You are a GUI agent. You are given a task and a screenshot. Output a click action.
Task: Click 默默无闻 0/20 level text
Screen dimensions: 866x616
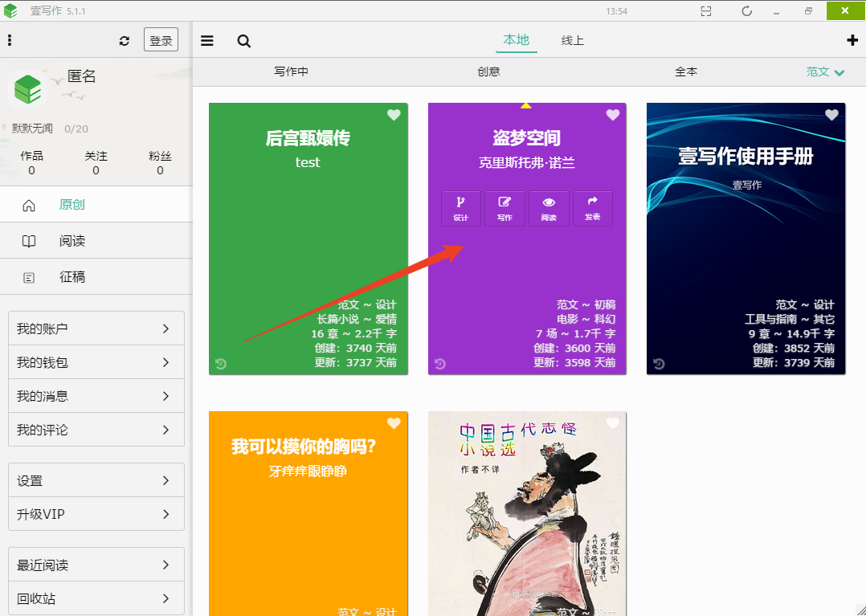click(x=50, y=129)
